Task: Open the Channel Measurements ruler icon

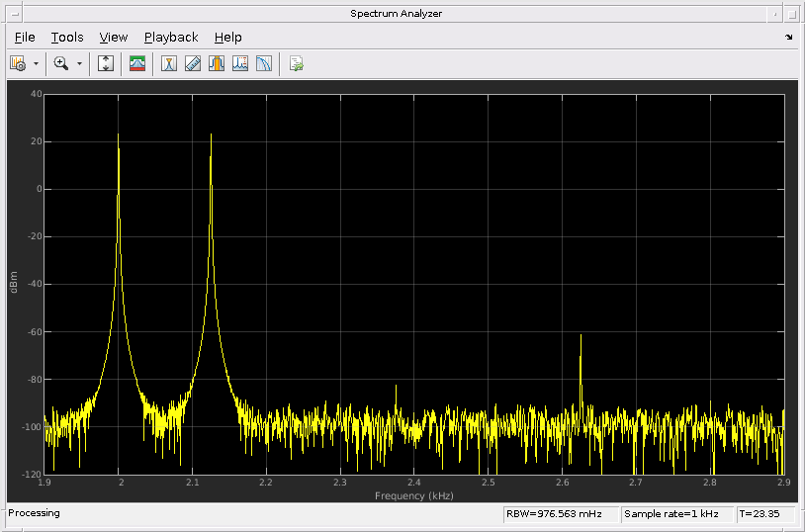Action: click(193, 64)
